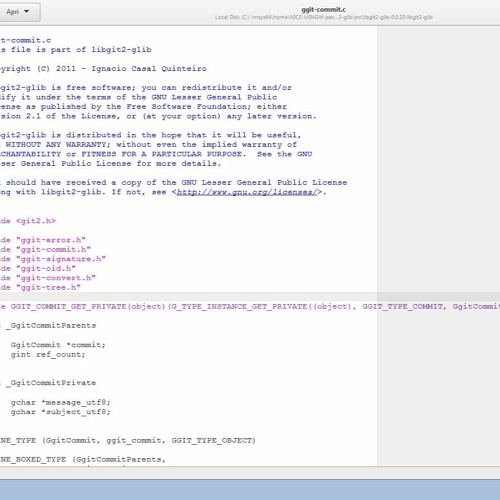Click the line 'should have received a copy'

(174, 183)
